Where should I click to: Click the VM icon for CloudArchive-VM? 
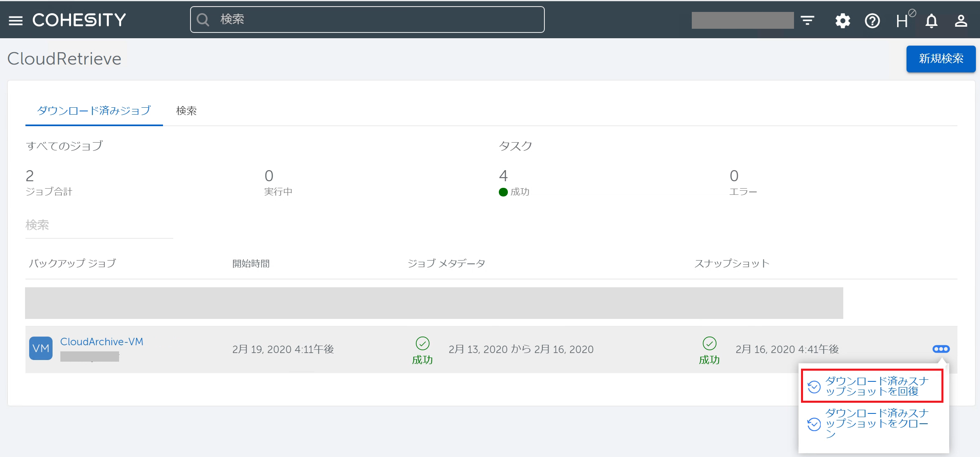[41, 349]
